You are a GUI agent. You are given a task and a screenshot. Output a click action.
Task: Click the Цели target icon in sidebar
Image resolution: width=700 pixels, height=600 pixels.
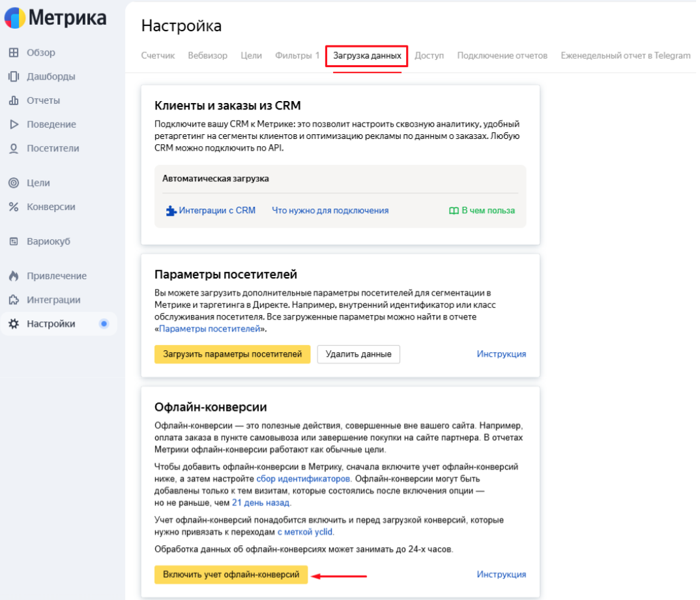click(x=14, y=183)
